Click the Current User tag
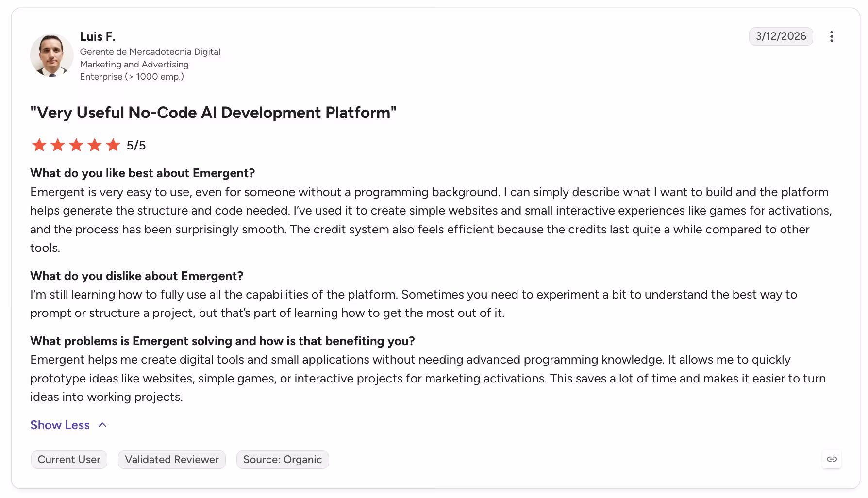868x498 pixels. point(69,460)
